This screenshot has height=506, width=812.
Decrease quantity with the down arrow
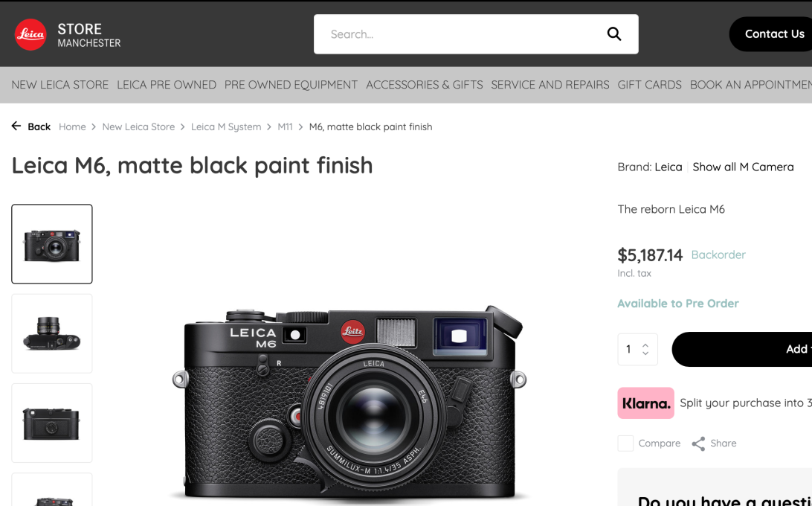pos(645,353)
